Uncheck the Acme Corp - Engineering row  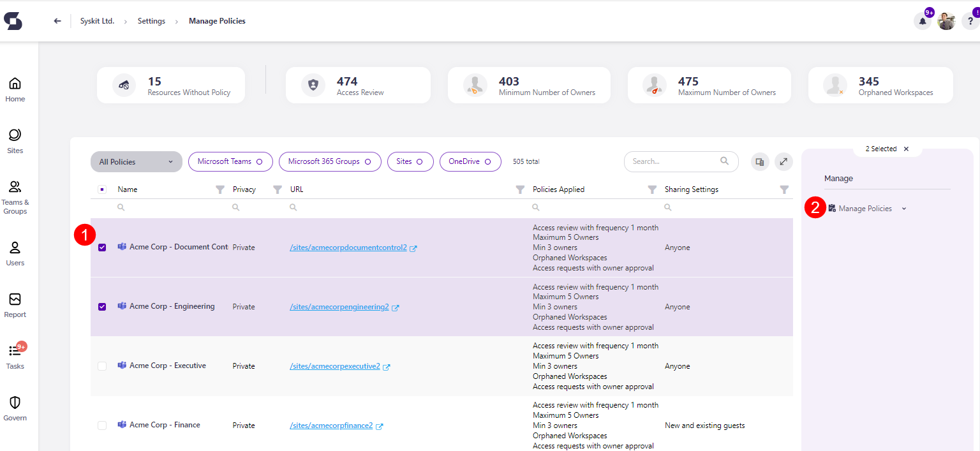[101, 306]
